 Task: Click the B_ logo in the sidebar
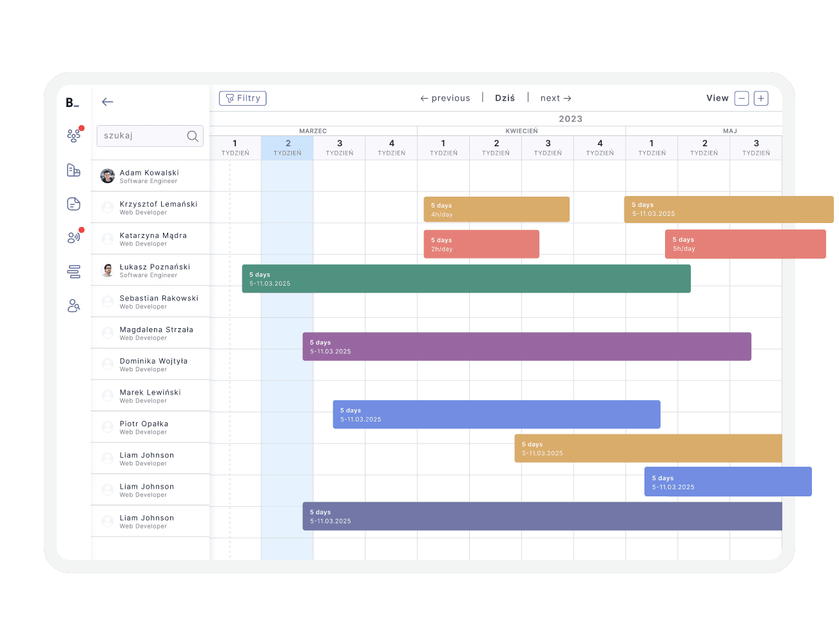click(72, 102)
